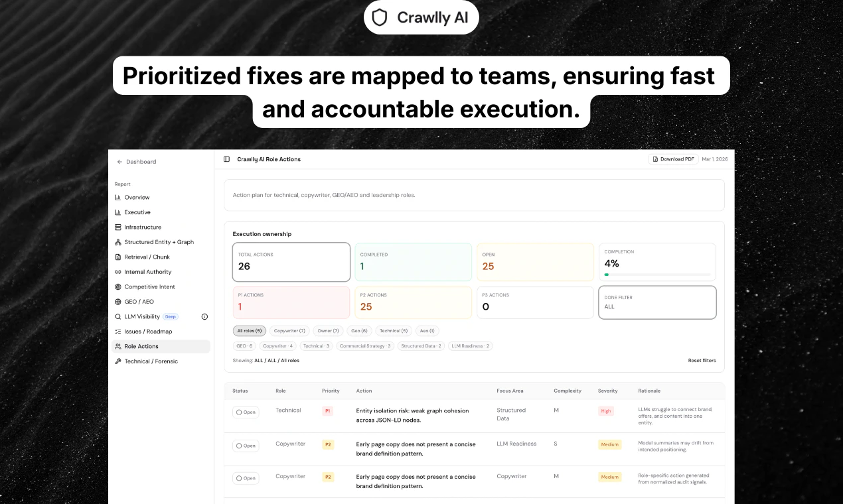Viewport: 843px width, 504px height.
Task: Click the Competitive Intent target icon
Action: [x=118, y=287]
